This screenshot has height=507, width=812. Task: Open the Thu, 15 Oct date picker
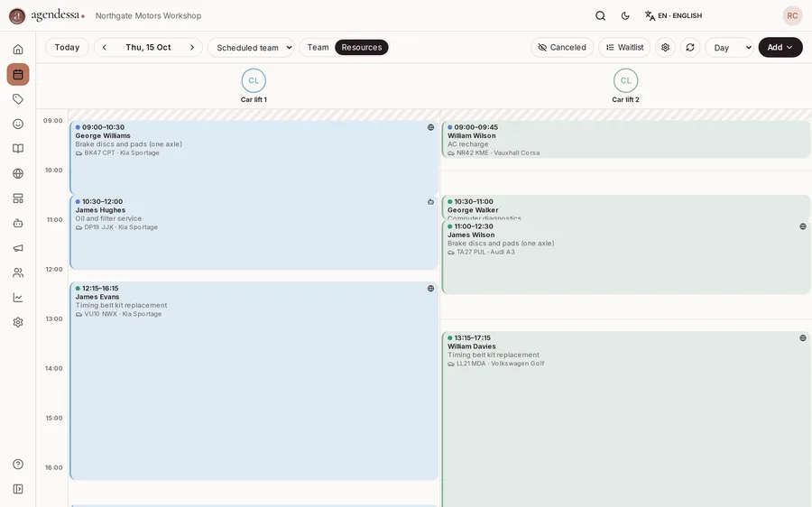click(148, 47)
